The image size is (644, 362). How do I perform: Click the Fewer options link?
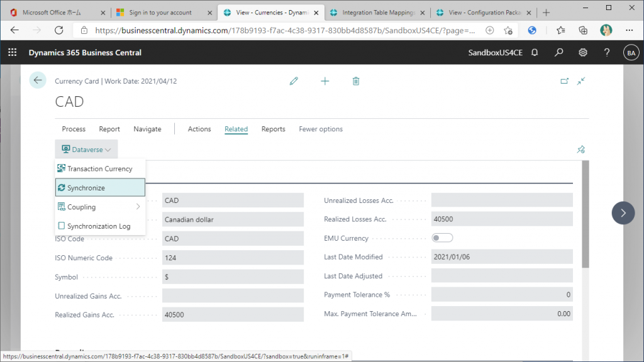coord(321,129)
